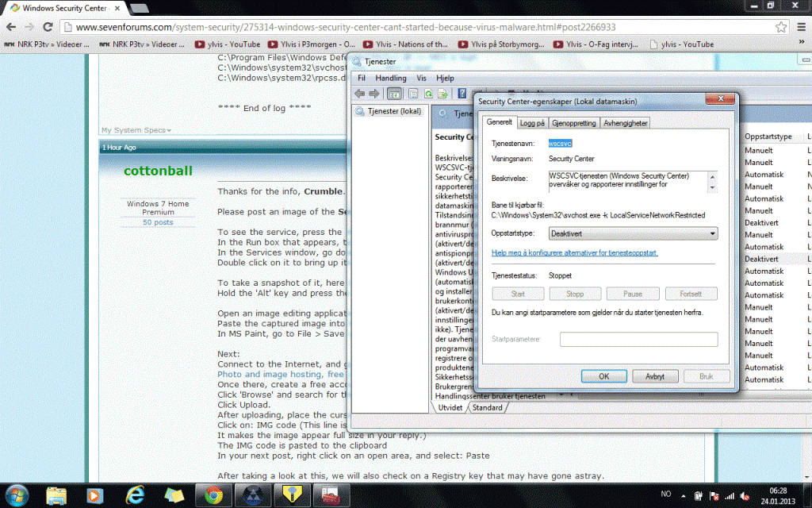Open the yellow key app in taskbar

pyautogui.click(x=293, y=496)
